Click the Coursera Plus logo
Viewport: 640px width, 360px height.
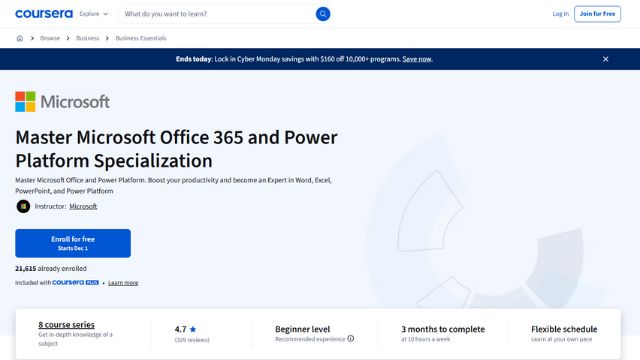[x=76, y=282]
